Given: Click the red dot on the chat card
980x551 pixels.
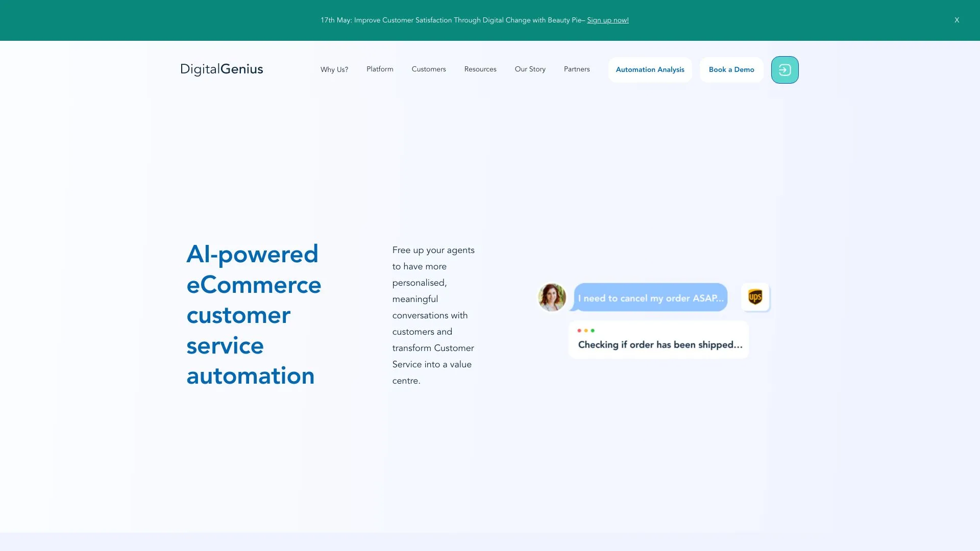Looking at the screenshot, I should (x=579, y=330).
